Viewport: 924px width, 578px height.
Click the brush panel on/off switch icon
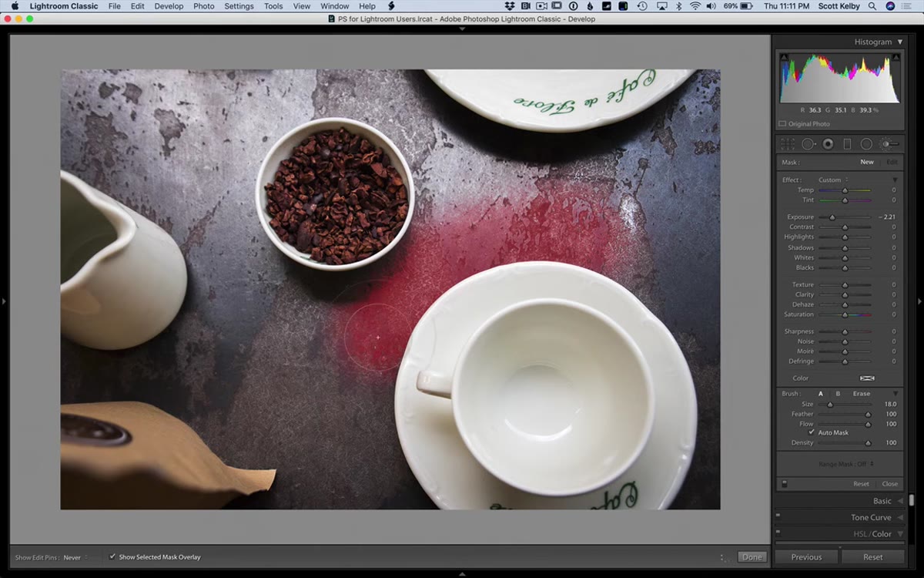[784, 484]
